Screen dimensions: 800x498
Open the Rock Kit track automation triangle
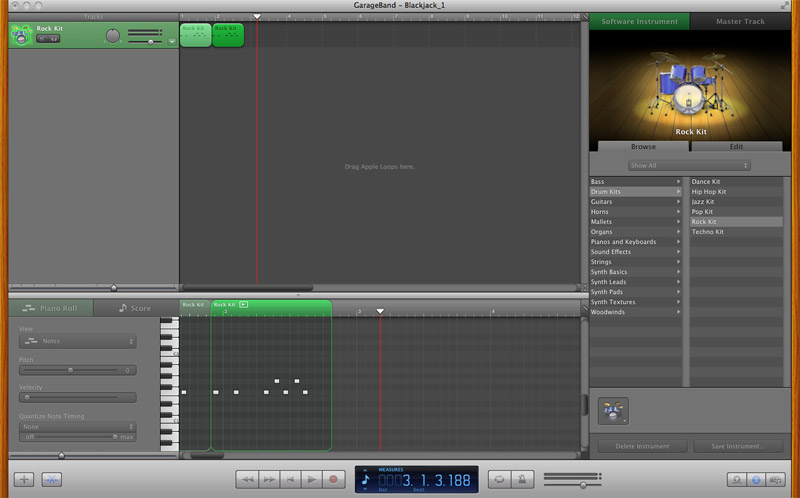(x=172, y=42)
